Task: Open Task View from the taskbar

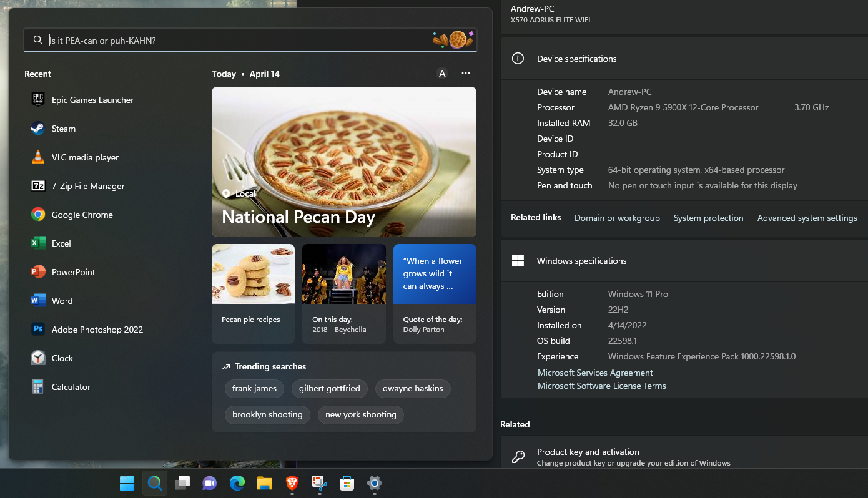Action: pyautogui.click(x=182, y=483)
